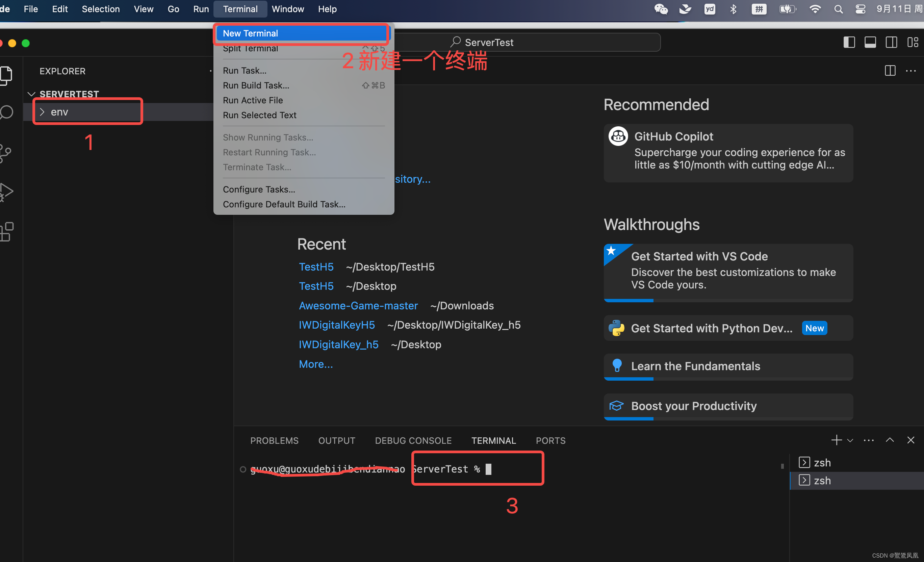
Task: Click the battery status icon
Action: pos(788,9)
